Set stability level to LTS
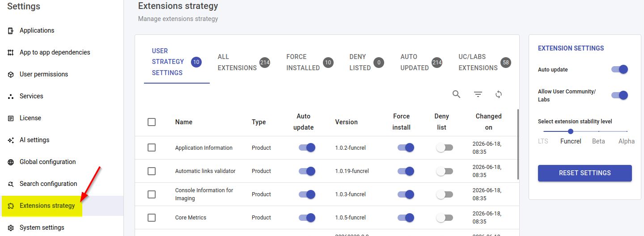 tap(543, 141)
